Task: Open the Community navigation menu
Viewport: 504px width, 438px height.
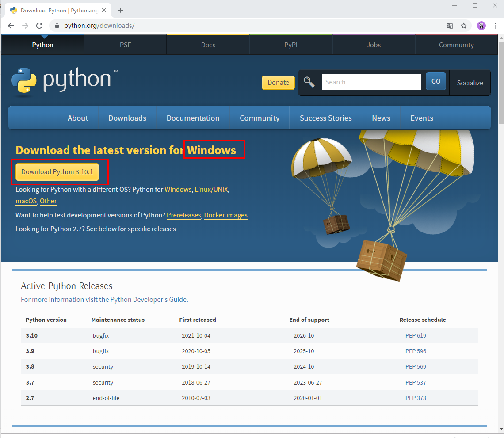Action: pos(260,118)
